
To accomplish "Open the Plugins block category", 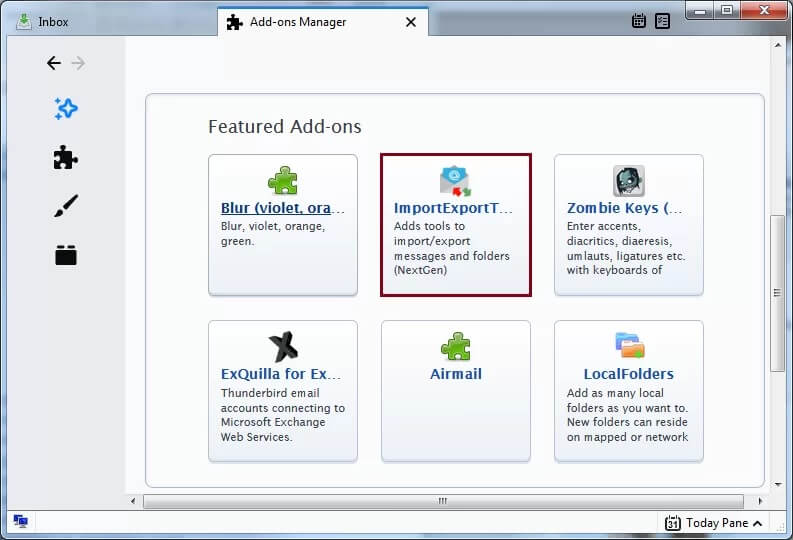I will point(66,255).
